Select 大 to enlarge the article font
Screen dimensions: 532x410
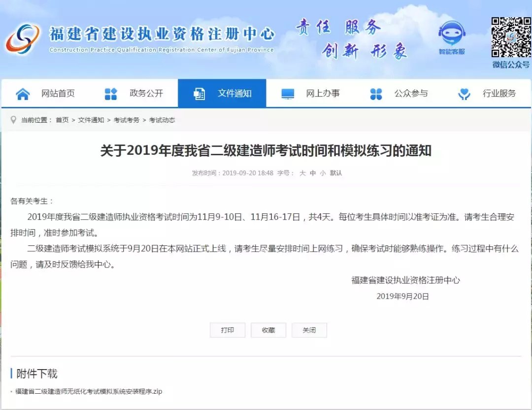coord(302,173)
